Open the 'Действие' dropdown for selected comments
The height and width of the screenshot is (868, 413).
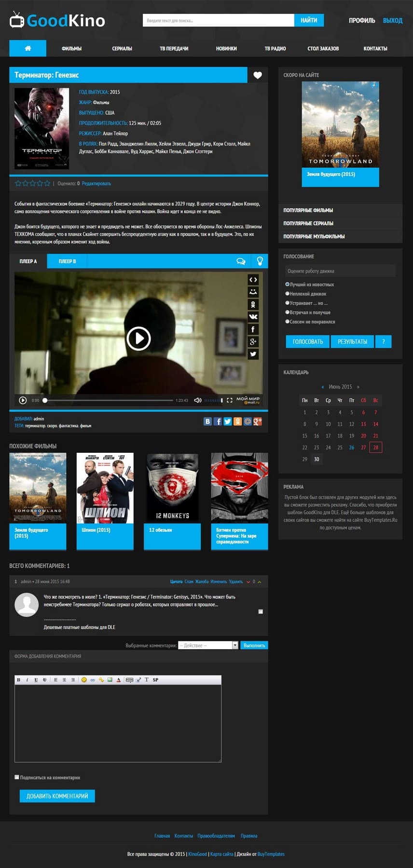click(x=208, y=645)
